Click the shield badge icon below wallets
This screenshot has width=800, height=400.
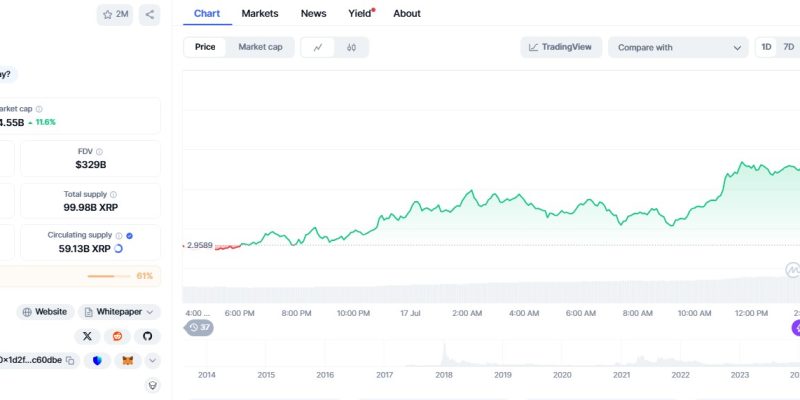click(x=153, y=385)
